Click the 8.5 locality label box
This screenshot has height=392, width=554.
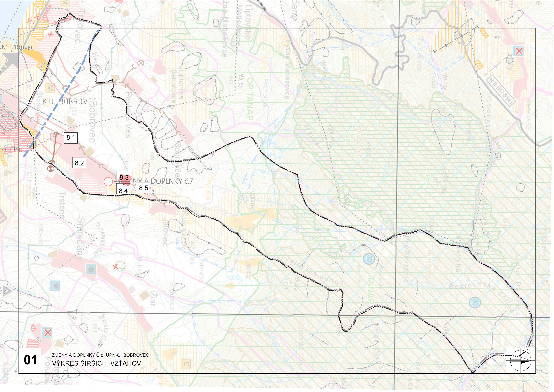tap(143, 188)
